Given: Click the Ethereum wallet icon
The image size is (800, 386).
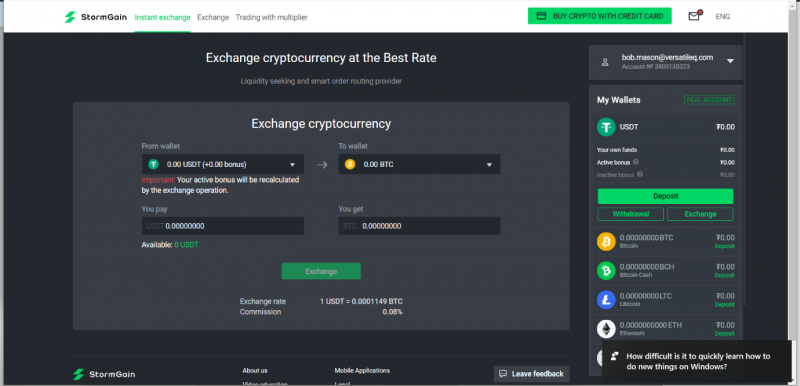Looking at the screenshot, I should [606, 328].
